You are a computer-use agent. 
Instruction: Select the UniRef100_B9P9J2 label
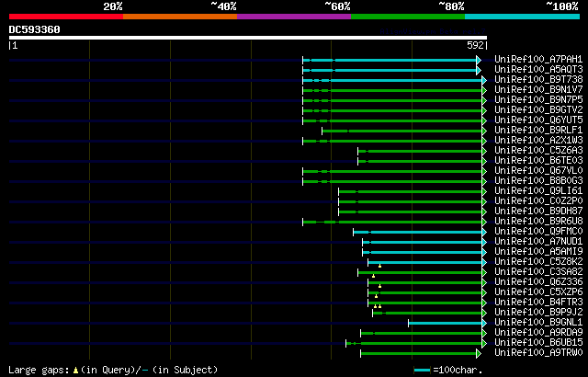click(x=538, y=313)
